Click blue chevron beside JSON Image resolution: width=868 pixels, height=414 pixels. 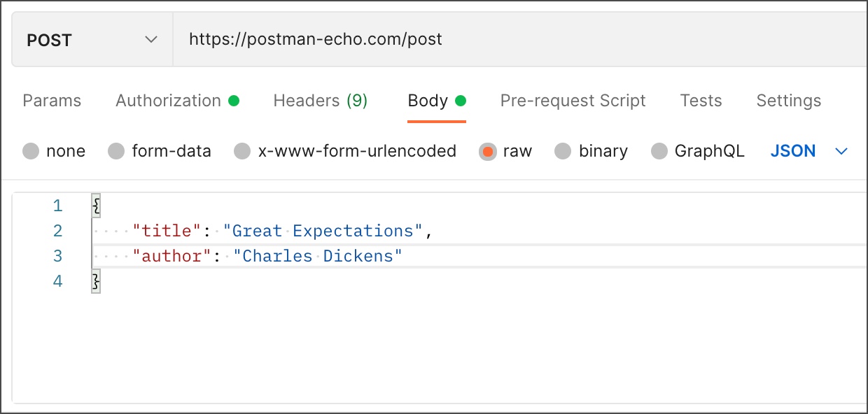[841, 152]
